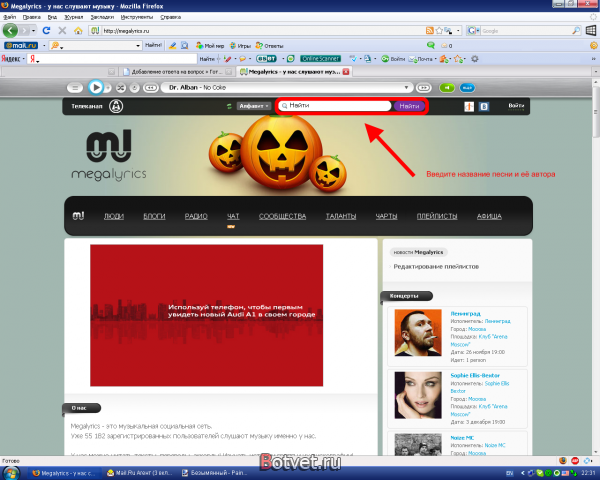The image size is (600, 480).
Task: Toggle the green volume button
Action: coord(447,88)
